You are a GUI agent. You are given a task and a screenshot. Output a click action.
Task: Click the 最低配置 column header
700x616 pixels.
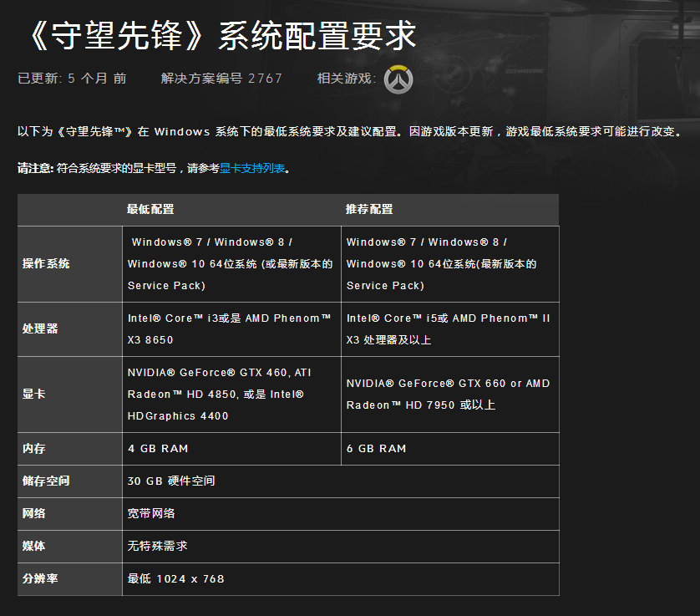150,209
